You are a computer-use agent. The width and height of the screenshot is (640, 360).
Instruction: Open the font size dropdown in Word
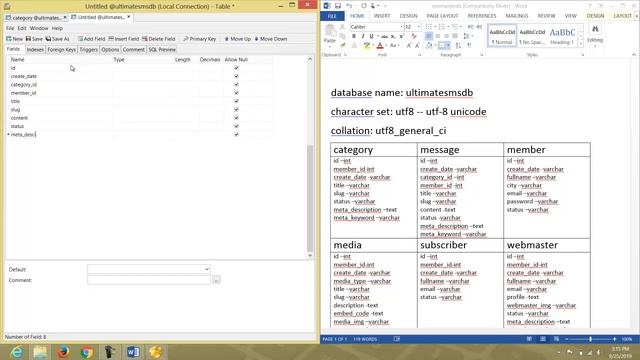pyautogui.click(x=418, y=27)
